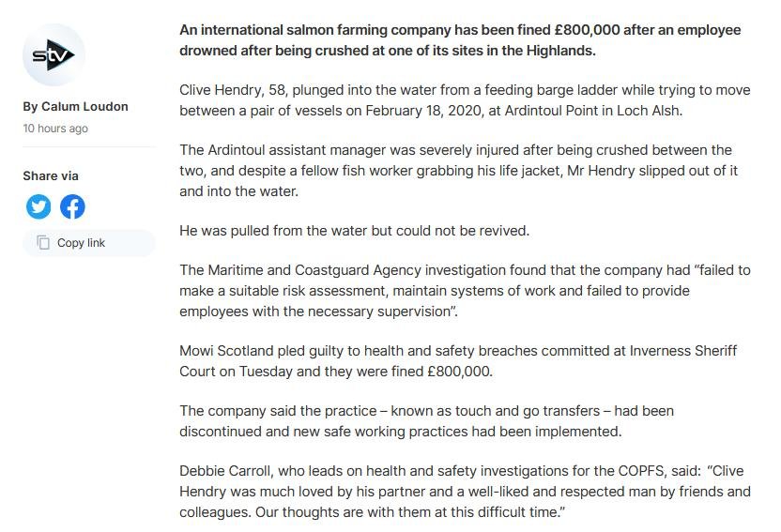Click the "10 hours ago" timestamp
The width and height of the screenshot is (781, 532).
click(x=55, y=128)
